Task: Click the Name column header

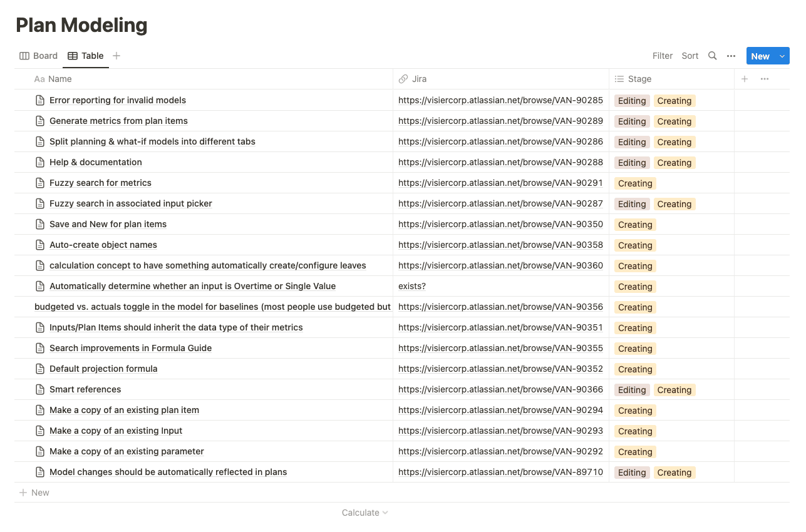Action: pos(204,79)
